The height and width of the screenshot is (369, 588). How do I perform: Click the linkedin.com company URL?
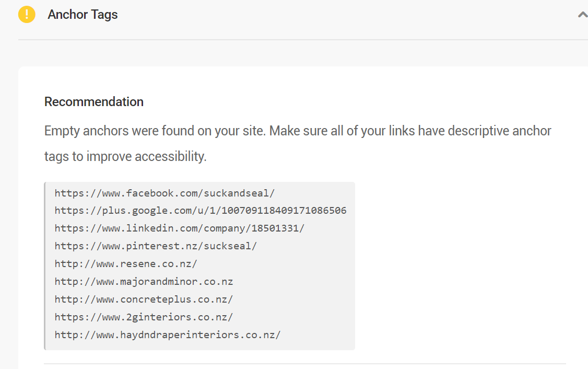point(180,228)
